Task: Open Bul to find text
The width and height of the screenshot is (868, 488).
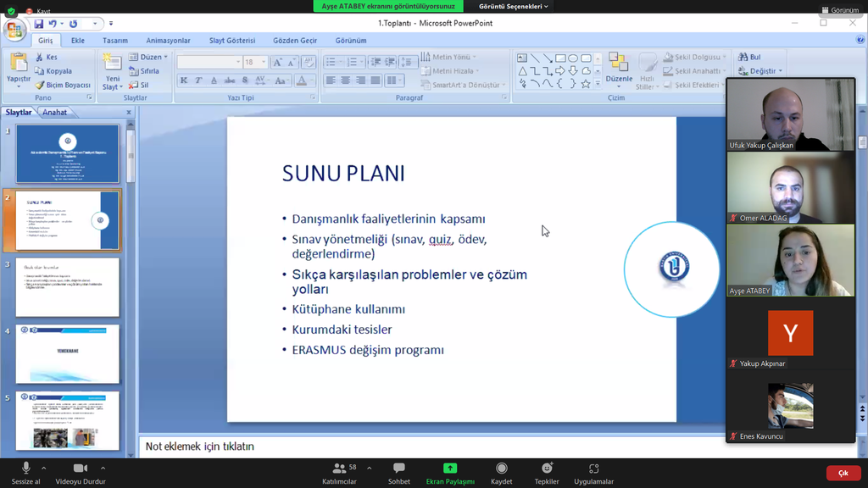Action: pos(749,57)
